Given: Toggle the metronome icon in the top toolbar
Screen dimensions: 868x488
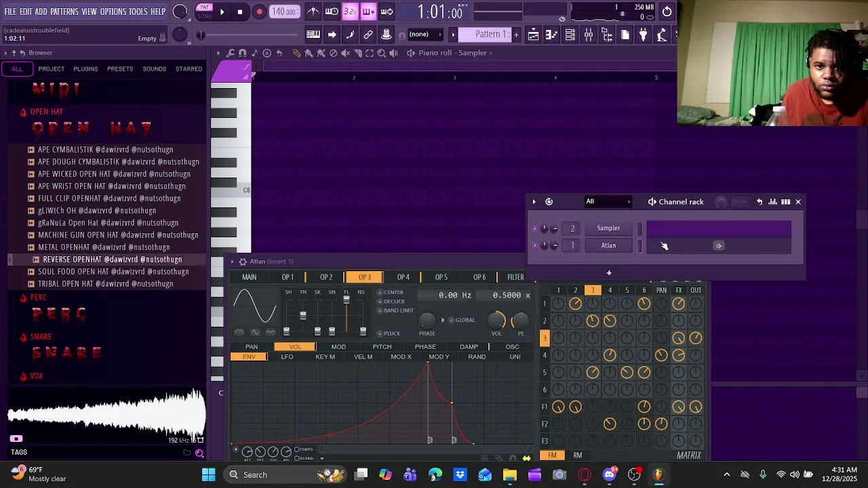Looking at the screenshot, I should (x=313, y=12).
